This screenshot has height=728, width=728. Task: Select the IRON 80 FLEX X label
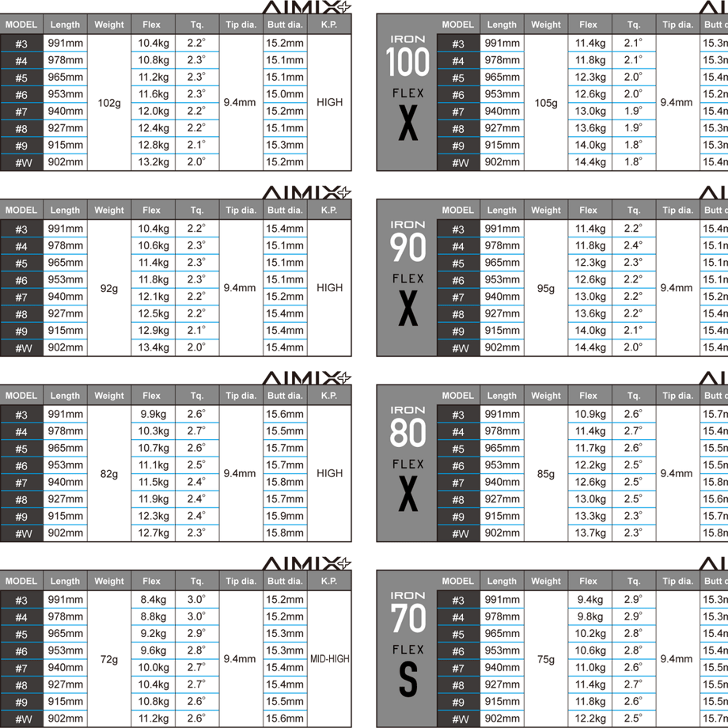click(x=408, y=460)
